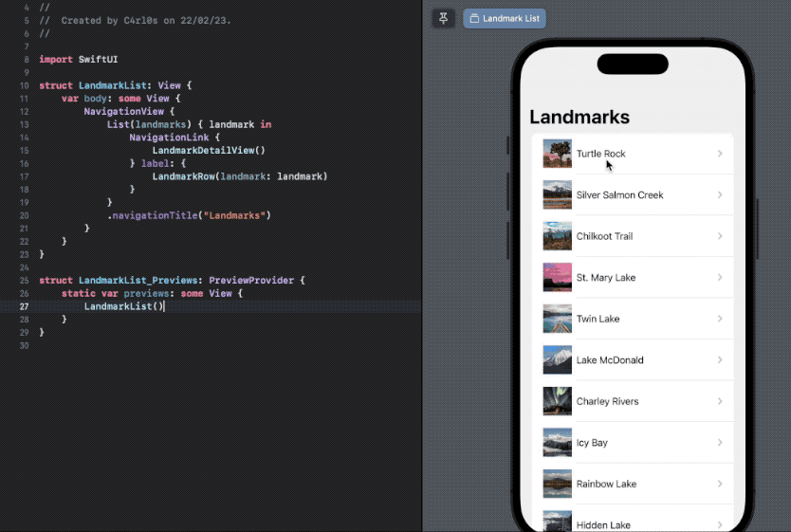Click the chevron on Twin Lake row

(x=720, y=320)
